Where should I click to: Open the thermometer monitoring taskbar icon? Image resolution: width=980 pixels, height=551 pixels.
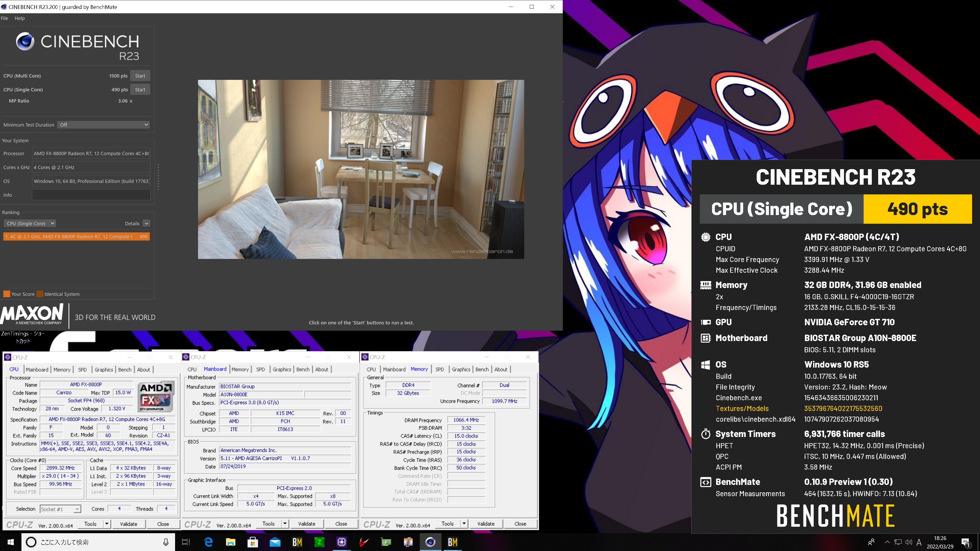[x=408, y=542]
